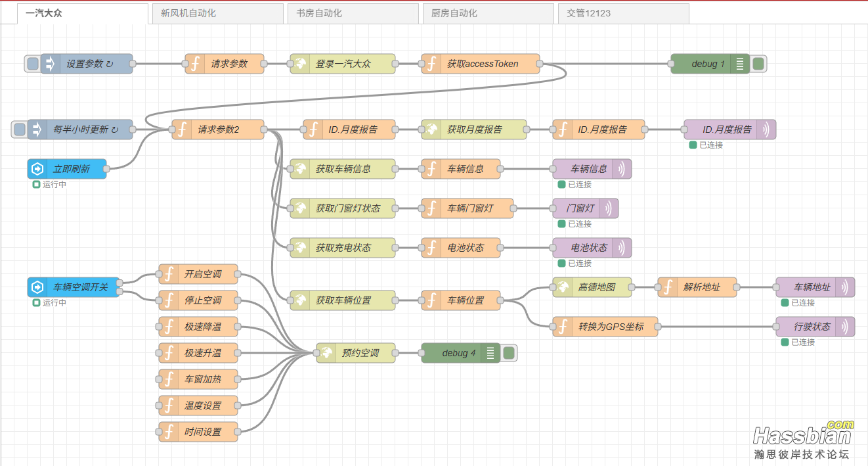This screenshot has height=466, width=868.
Task: Switch to the 厨房自动化 flow tab
Action: coord(488,13)
